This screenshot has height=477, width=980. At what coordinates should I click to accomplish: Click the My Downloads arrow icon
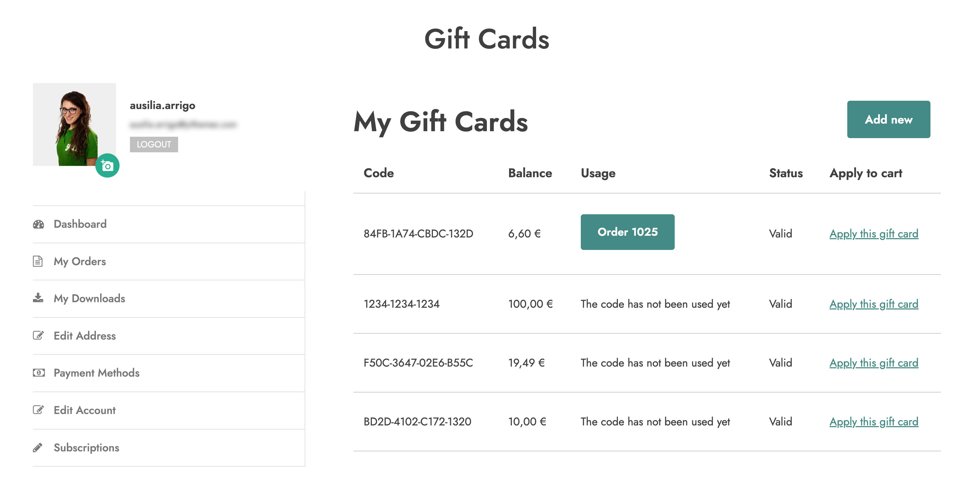(38, 298)
